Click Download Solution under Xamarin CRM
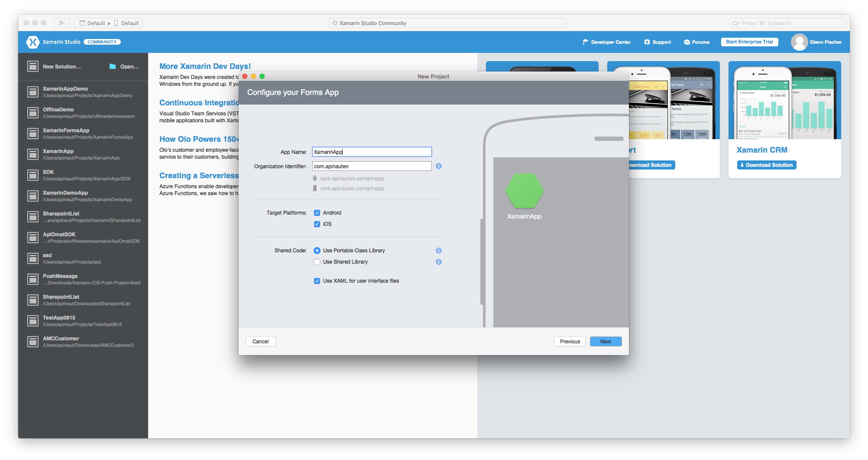 [766, 165]
